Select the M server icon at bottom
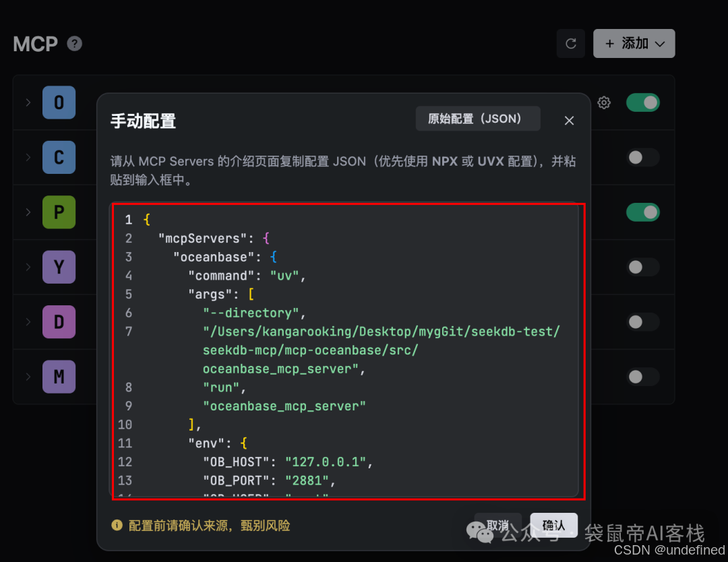 click(x=59, y=377)
